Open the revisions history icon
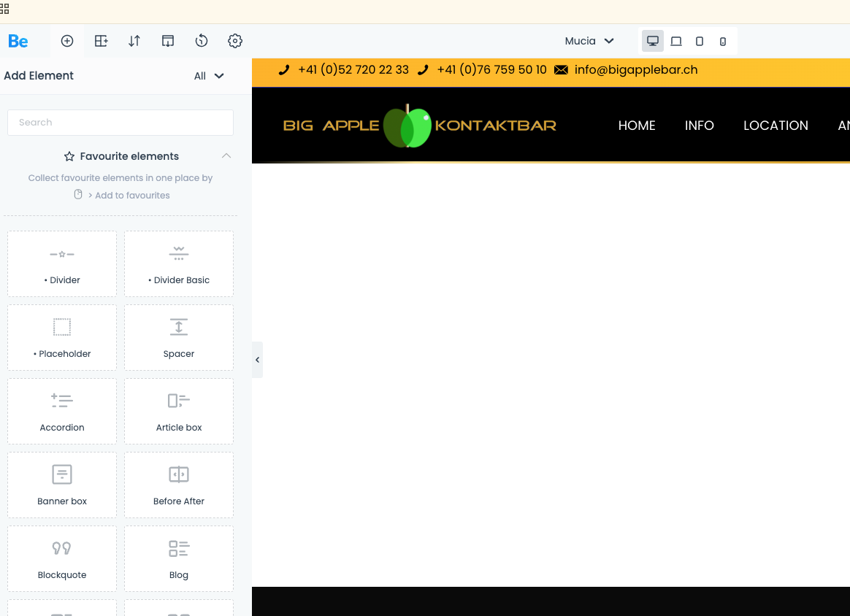Screen dimensions: 850x616 tap(202, 41)
